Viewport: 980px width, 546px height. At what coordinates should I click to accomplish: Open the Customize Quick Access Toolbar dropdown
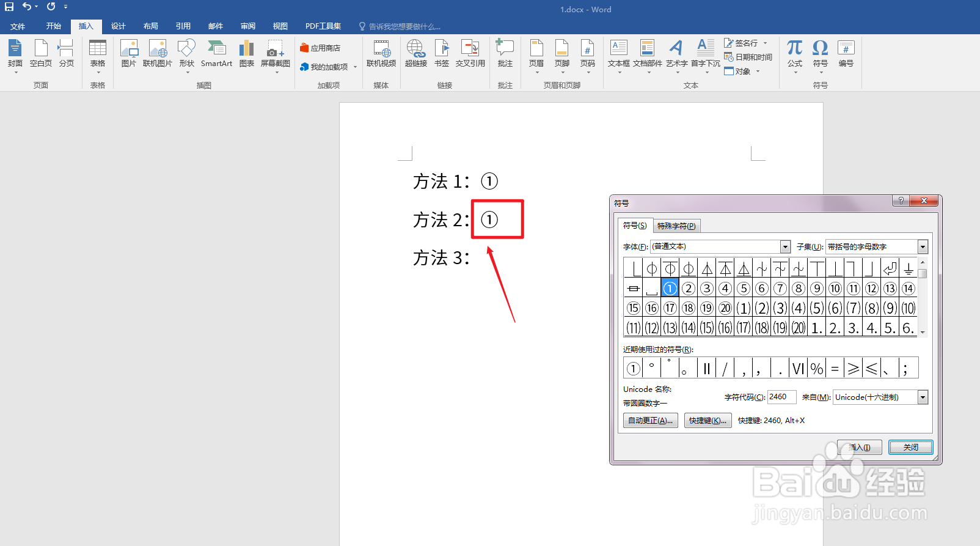[65, 7]
